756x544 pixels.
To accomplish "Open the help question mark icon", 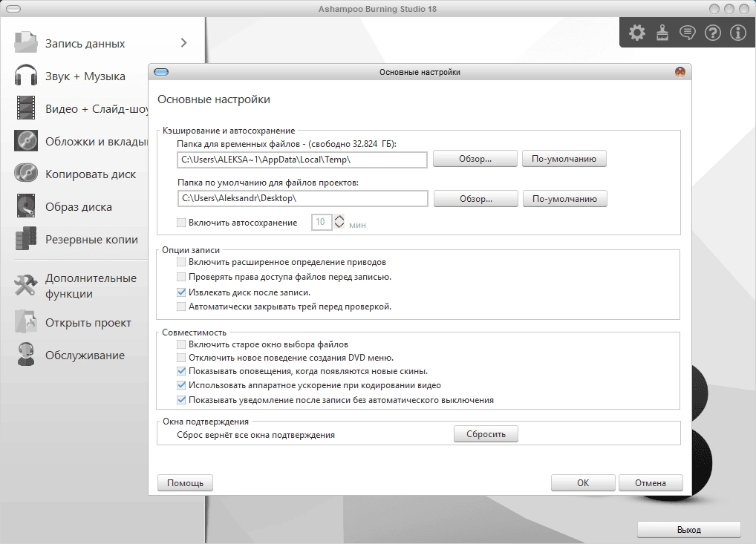I will (x=713, y=33).
